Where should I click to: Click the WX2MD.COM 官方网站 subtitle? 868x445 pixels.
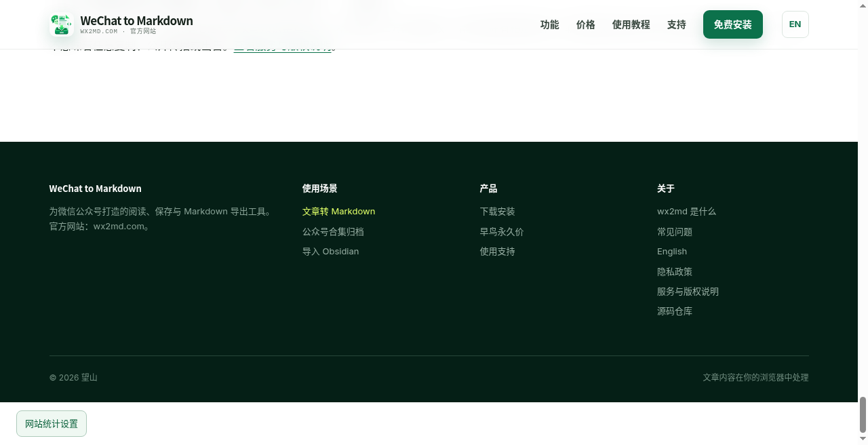118,31
